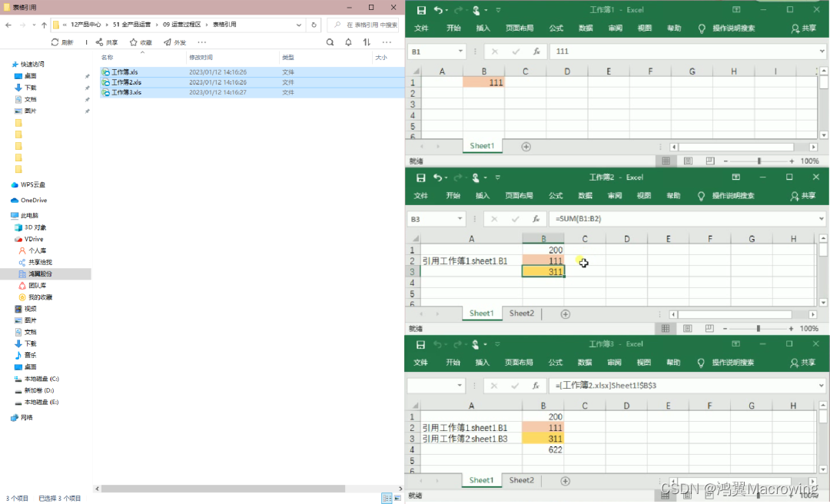Open the lightbulb tell-me search in 工作簿1
830x504 pixels.
coord(702,28)
